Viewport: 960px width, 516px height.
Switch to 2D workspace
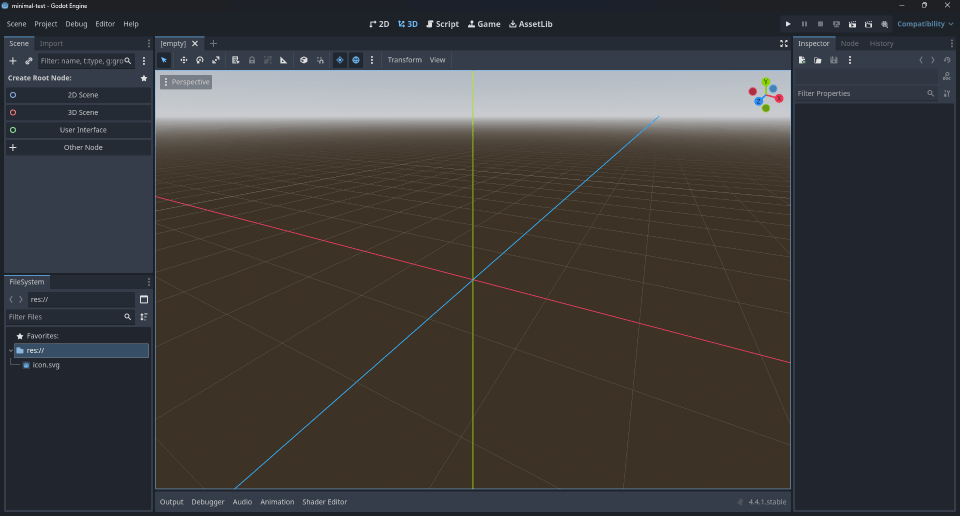point(379,24)
